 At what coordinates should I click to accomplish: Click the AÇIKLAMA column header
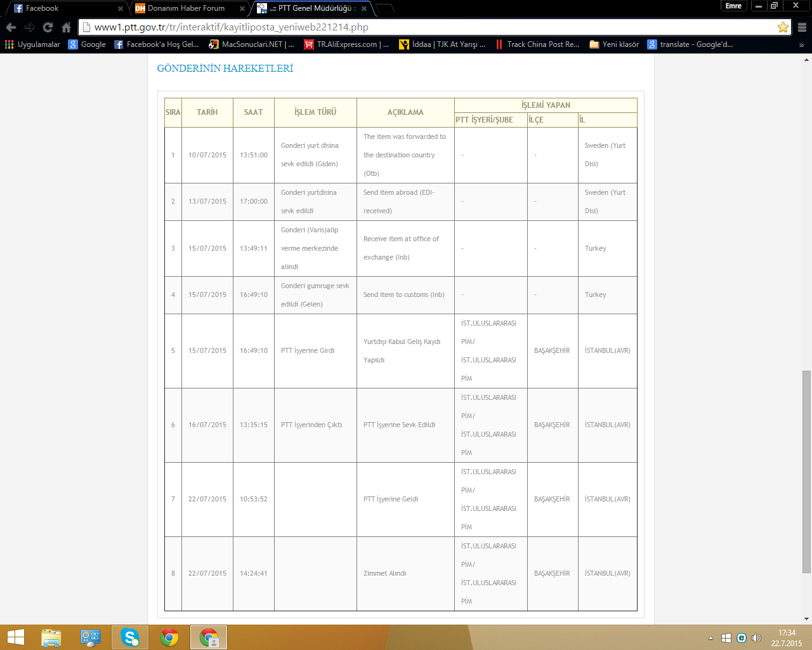point(405,112)
